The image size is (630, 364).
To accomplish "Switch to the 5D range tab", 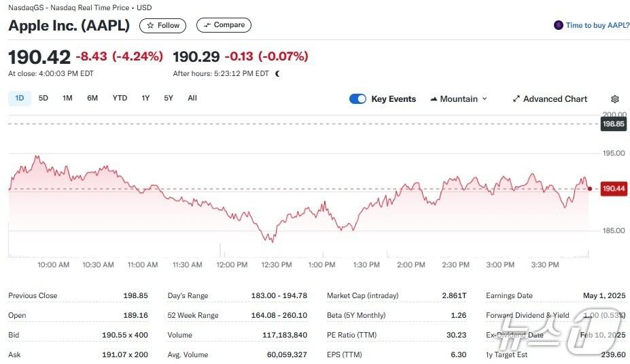I will [43, 98].
